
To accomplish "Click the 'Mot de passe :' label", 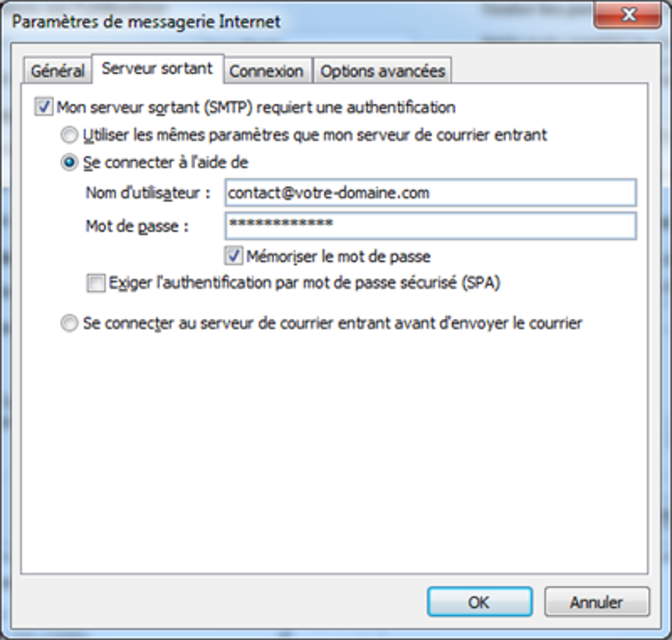I will [137, 226].
